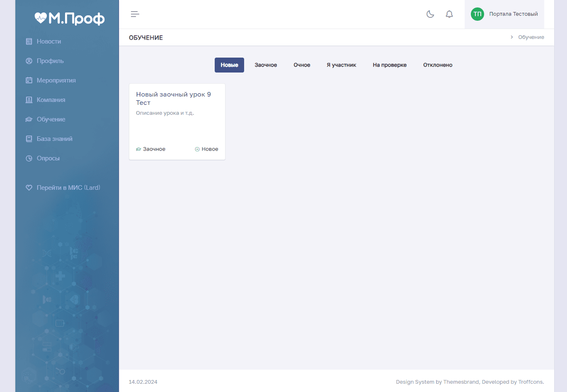This screenshot has height=392, width=567.
Task: Open the notification bell icon
Action: tap(449, 14)
